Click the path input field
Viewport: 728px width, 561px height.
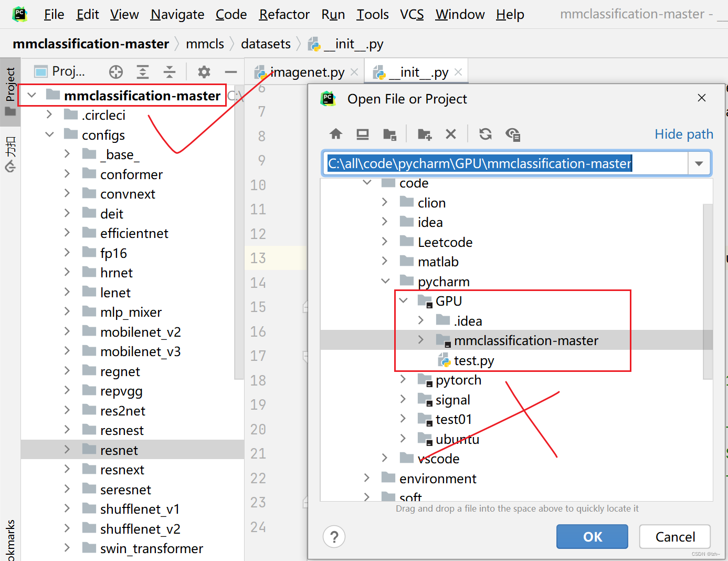click(x=505, y=163)
